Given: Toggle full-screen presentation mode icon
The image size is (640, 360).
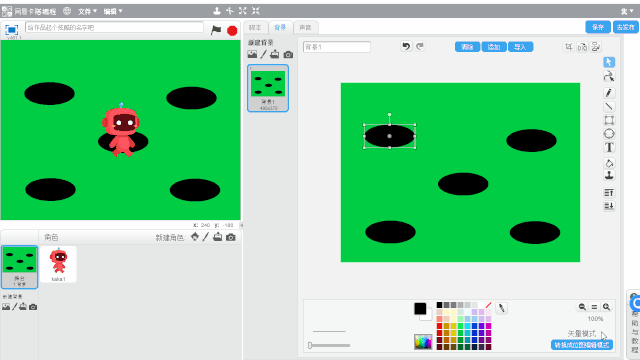Looking at the screenshot, I should (x=11, y=30).
